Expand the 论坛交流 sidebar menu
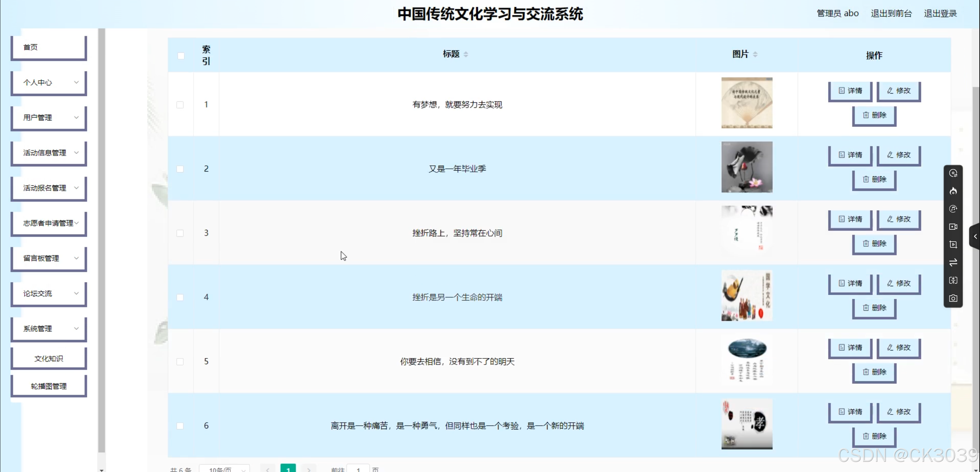The width and height of the screenshot is (980, 472). point(49,293)
